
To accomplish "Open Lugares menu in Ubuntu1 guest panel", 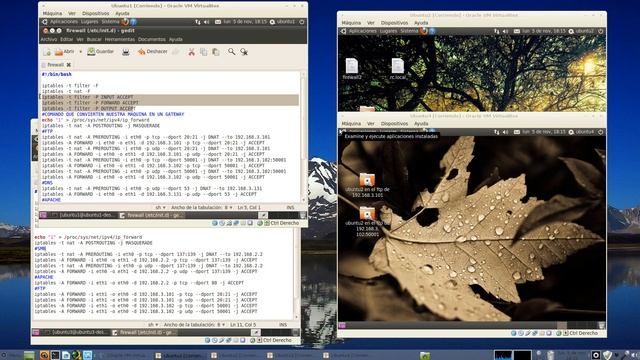I will coord(89,22).
